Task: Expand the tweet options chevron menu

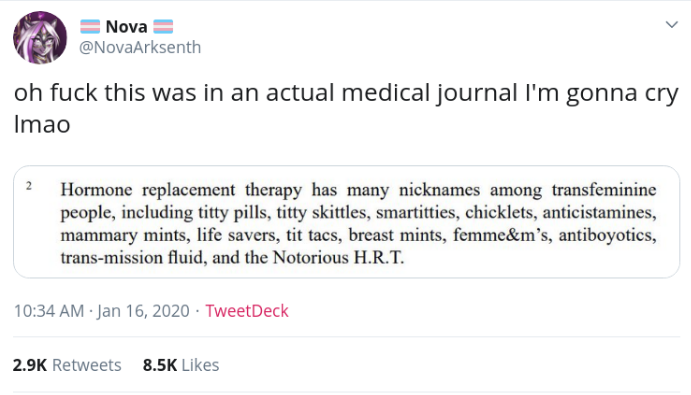Action: click(x=672, y=25)
